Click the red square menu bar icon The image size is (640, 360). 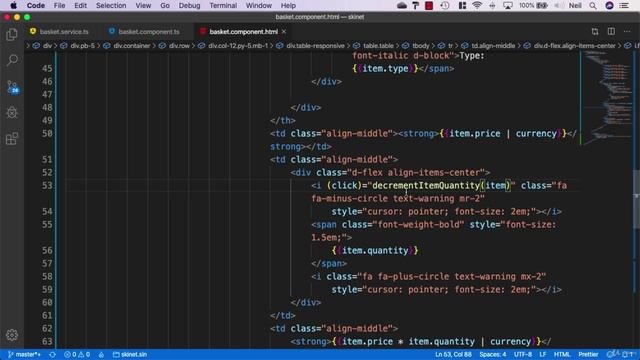pyautogui.click(x=429, y=5)
